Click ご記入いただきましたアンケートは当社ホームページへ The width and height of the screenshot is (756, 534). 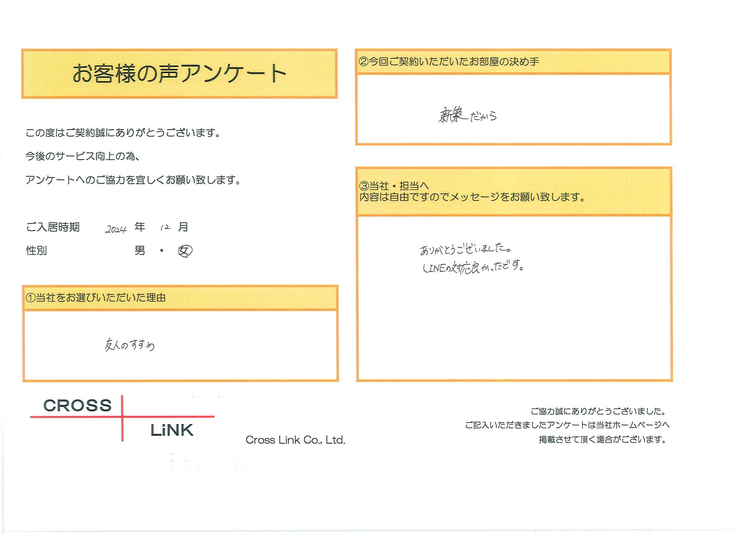[567, 425]
